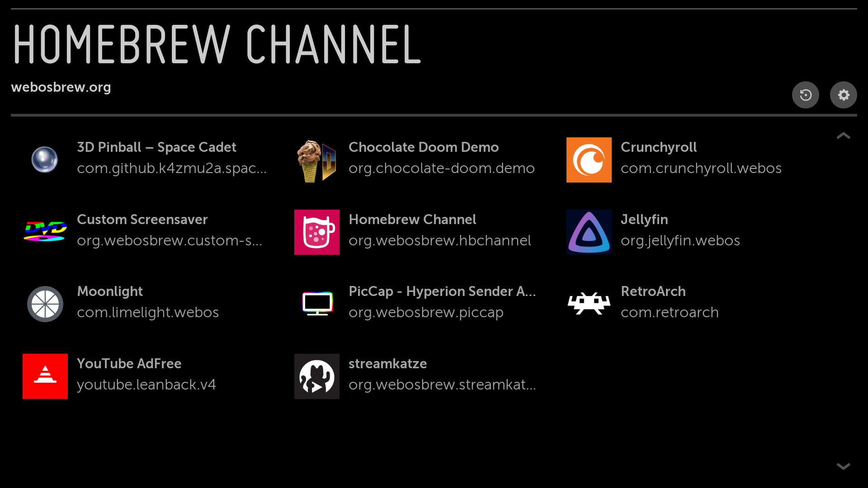Image resolution: width=868 pixels, height=488 pixels.
Task: Click the "org.webosbrew.piccap" package ID
Action: [426, 313]
